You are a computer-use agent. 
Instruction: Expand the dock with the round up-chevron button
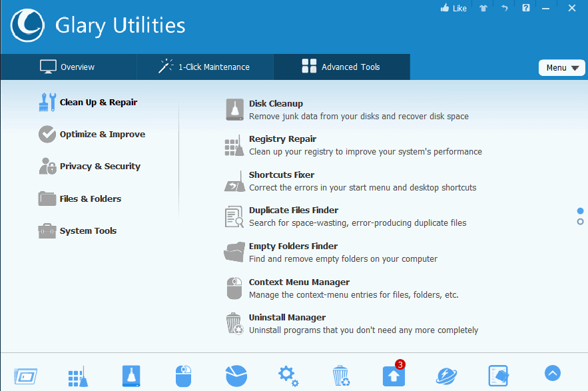(553, 373)
